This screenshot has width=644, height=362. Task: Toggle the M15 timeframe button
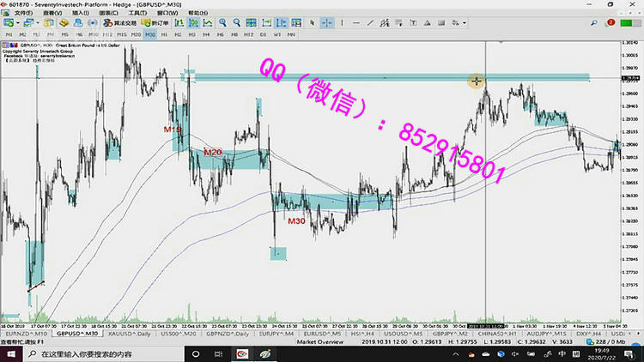pyautogui.click(x=122, y=34)
